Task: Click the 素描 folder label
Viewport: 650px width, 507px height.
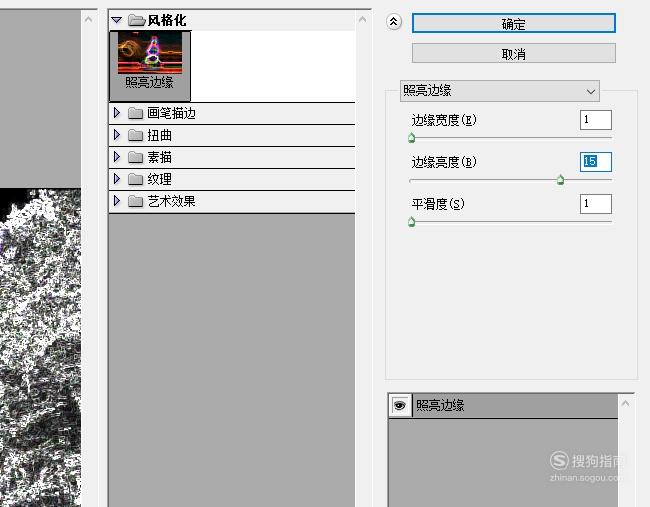Action: coord(159,157)
